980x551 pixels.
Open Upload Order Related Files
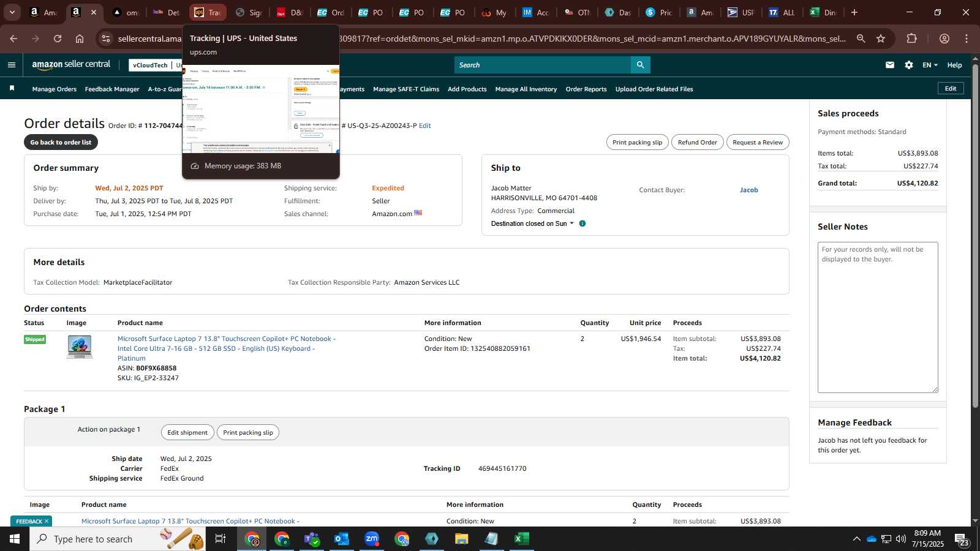point(654,89)
